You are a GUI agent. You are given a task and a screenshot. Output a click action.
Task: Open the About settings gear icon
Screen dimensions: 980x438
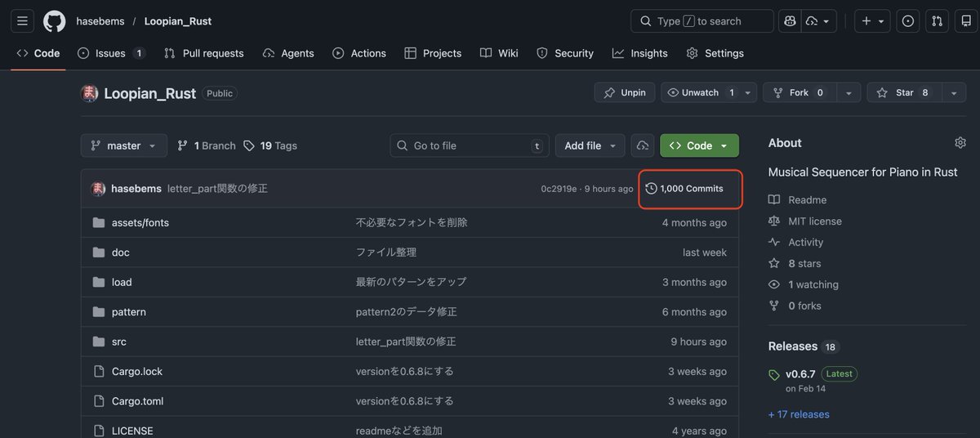point(960,143)
